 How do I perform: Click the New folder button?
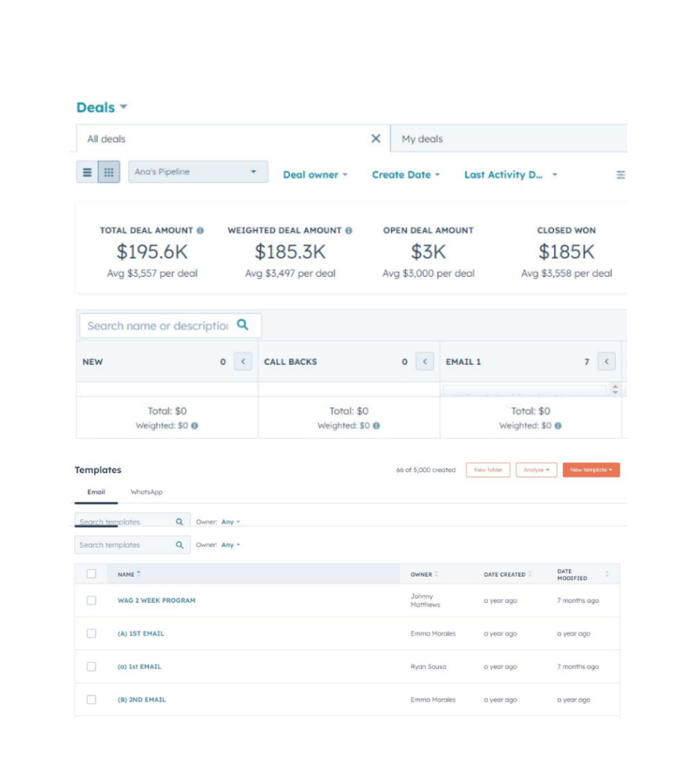point(488,470)
